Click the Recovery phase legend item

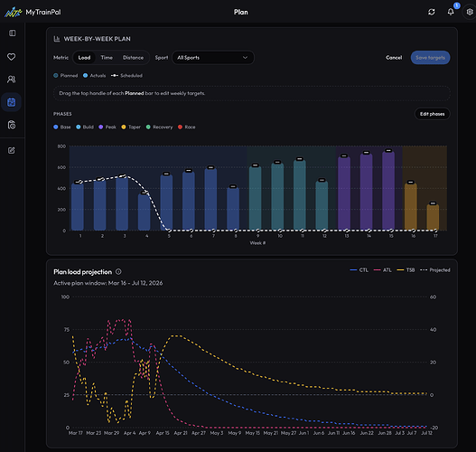point(159,127)
